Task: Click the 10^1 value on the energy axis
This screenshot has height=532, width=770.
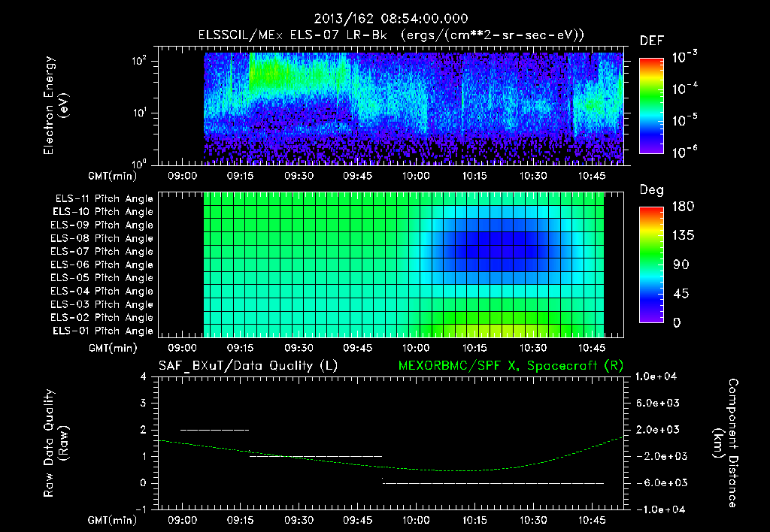Action: (139, 113)
